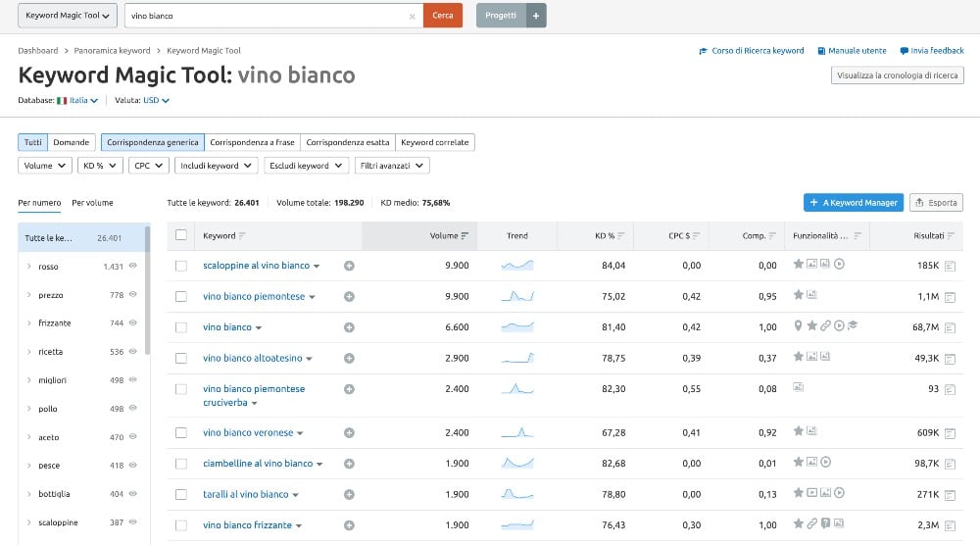Image resolution: width=980 pixels, height=545 pixels.
Task: Add vino bianco veronese with plus icon
Action: [350, 432]
